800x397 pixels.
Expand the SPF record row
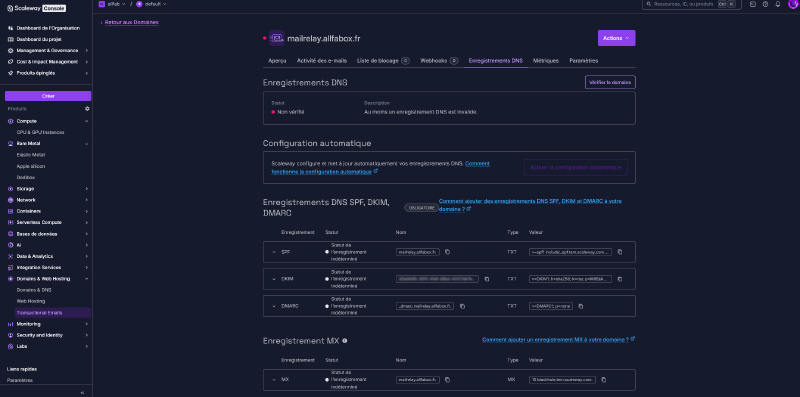[x=274, y=252]
